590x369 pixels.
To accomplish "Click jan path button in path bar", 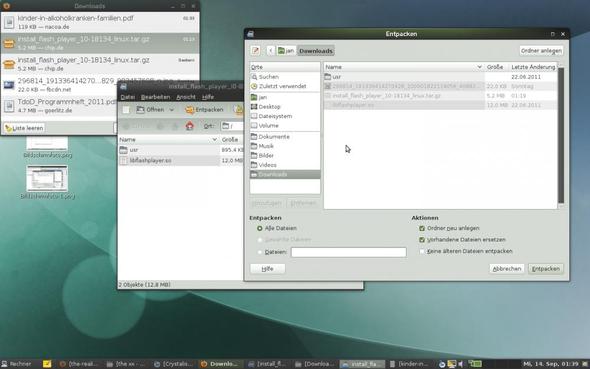I will pos(286,51).
